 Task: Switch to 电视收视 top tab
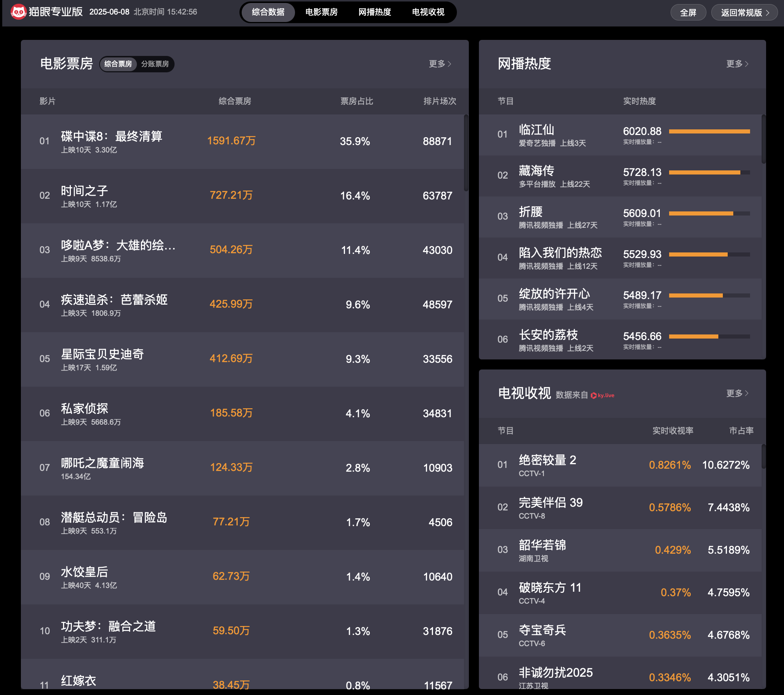pos(428,12)
